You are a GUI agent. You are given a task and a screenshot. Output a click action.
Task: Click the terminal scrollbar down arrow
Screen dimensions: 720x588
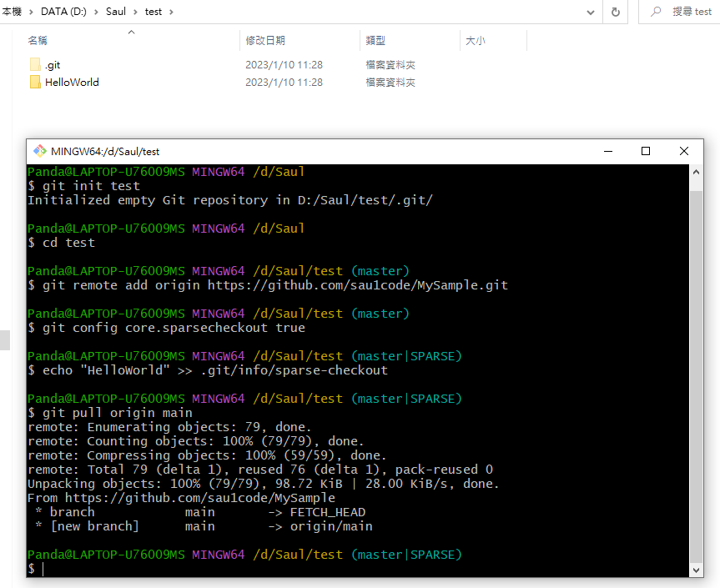tap(696, 570)
